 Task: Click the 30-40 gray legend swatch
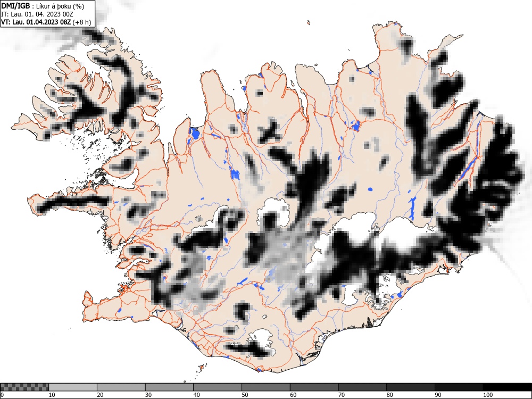click(x=169, y=387)
